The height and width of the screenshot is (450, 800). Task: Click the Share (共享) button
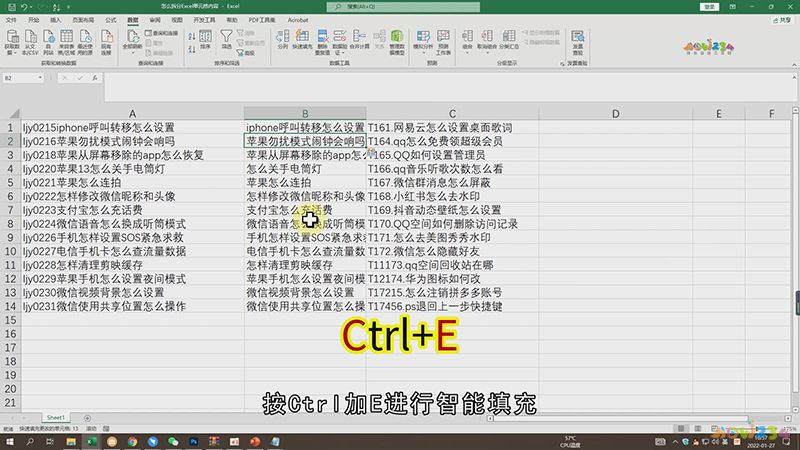782,20
